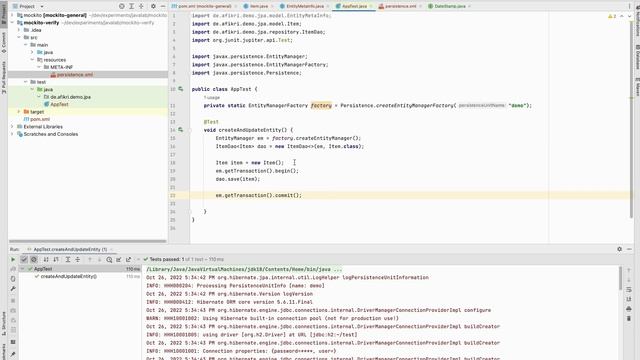640x360 pixels.
Task: Close the DateStamp.java tab
Action: click(469, 7)
